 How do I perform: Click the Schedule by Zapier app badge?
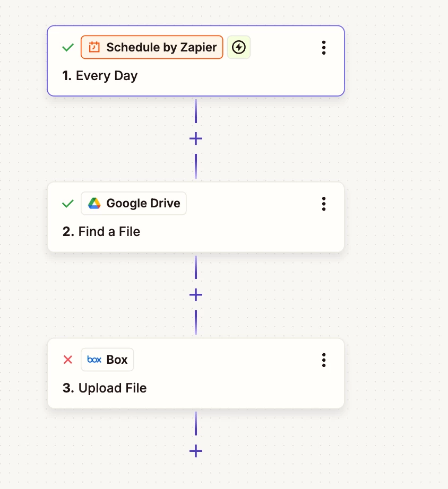152,47
